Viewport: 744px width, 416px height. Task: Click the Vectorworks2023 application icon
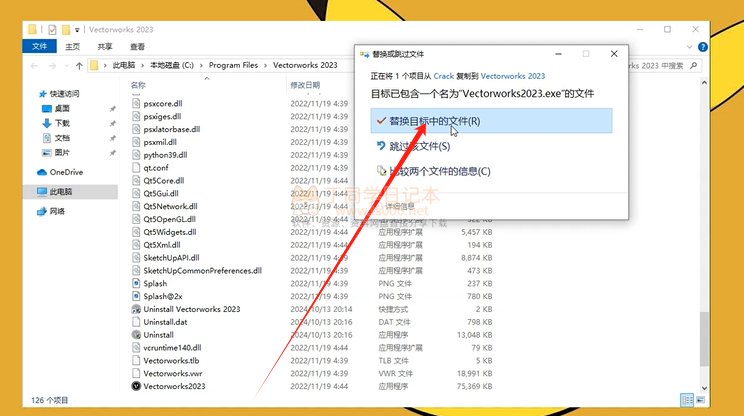[x=136, y=386]
